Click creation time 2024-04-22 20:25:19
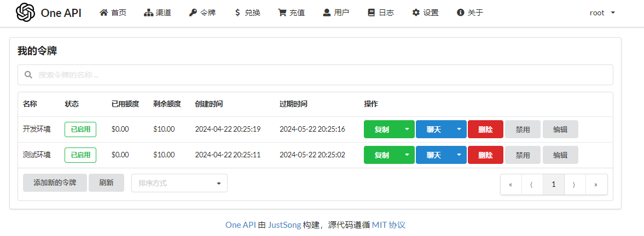This screenshot has width=644, height=236. (228, 129)
